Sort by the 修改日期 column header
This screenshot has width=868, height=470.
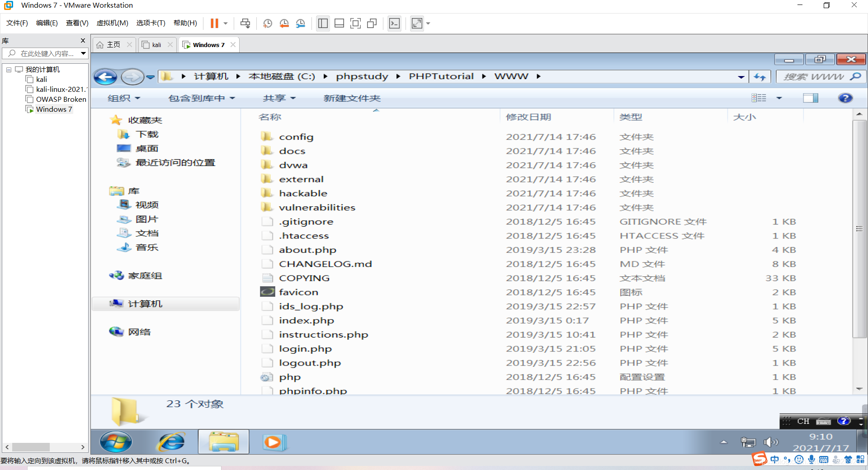557,117
